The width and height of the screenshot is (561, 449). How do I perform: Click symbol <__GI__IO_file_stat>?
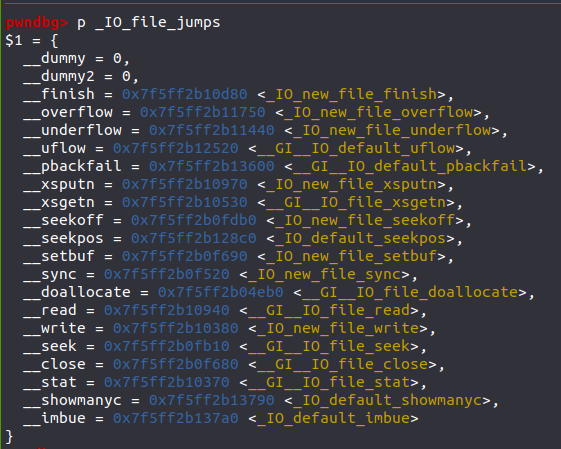point(329,382)
